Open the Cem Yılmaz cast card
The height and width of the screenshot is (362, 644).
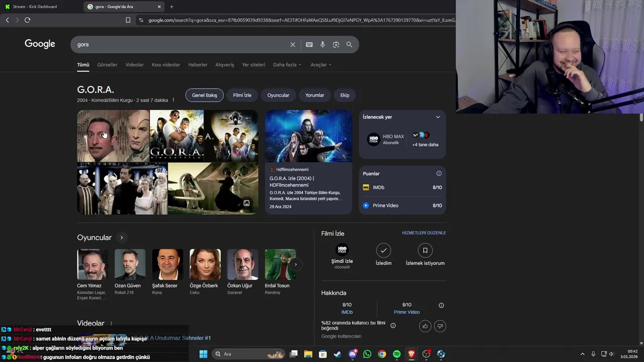click(x=92, y=275)
